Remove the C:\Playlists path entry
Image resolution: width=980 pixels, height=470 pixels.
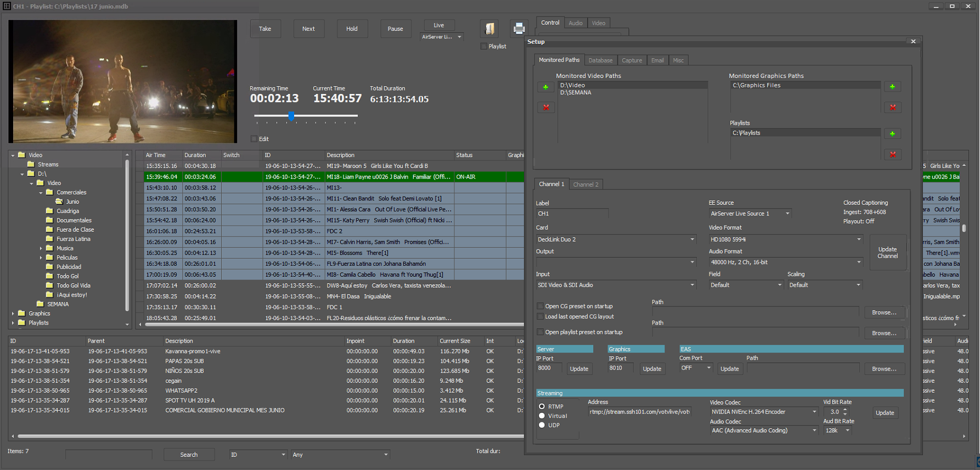[x=892, y=155]
